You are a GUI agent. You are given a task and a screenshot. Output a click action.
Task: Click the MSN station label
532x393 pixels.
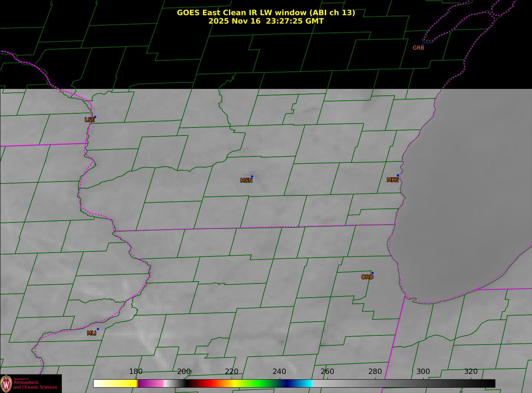tap(246, 180)
